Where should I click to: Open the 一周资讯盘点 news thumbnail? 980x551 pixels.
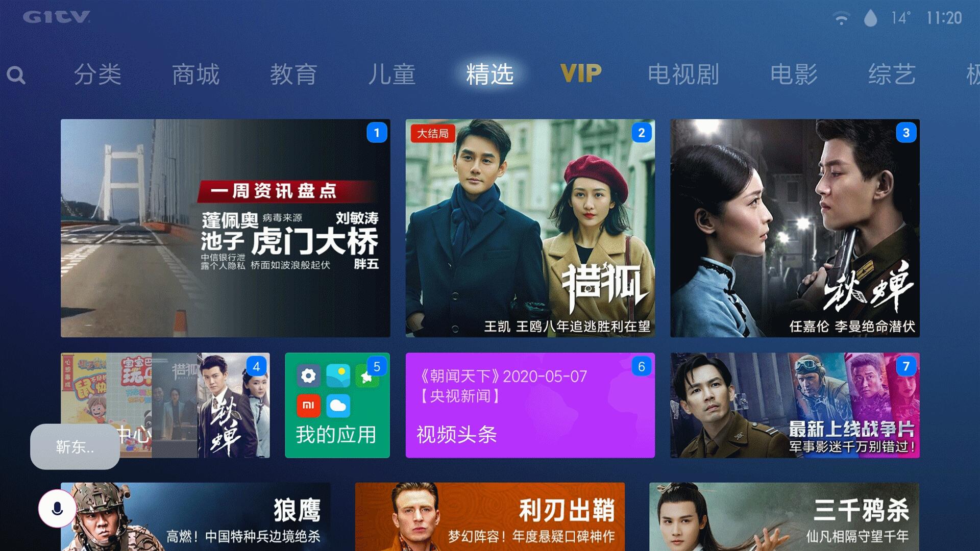(x=225, y=228)
